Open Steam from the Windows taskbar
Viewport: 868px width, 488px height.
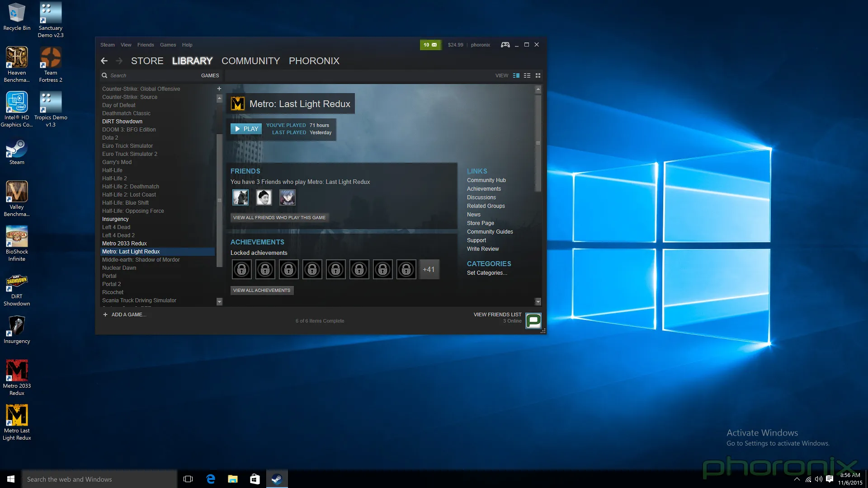pos(277,479)
